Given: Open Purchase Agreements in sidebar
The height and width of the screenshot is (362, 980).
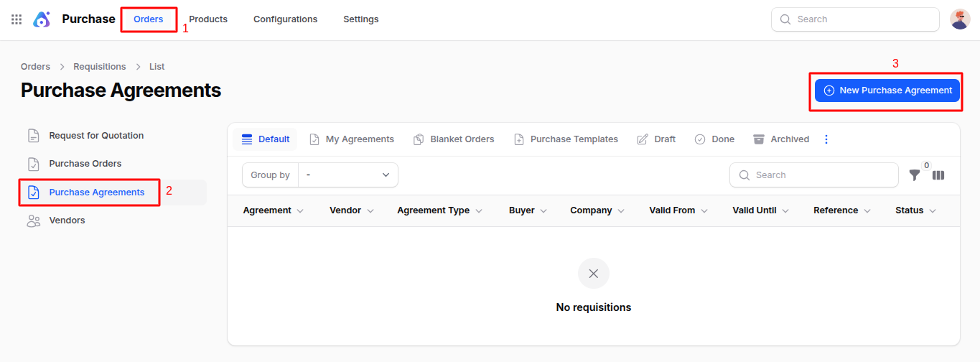Looking at the screenshot, I should [113, 192].
